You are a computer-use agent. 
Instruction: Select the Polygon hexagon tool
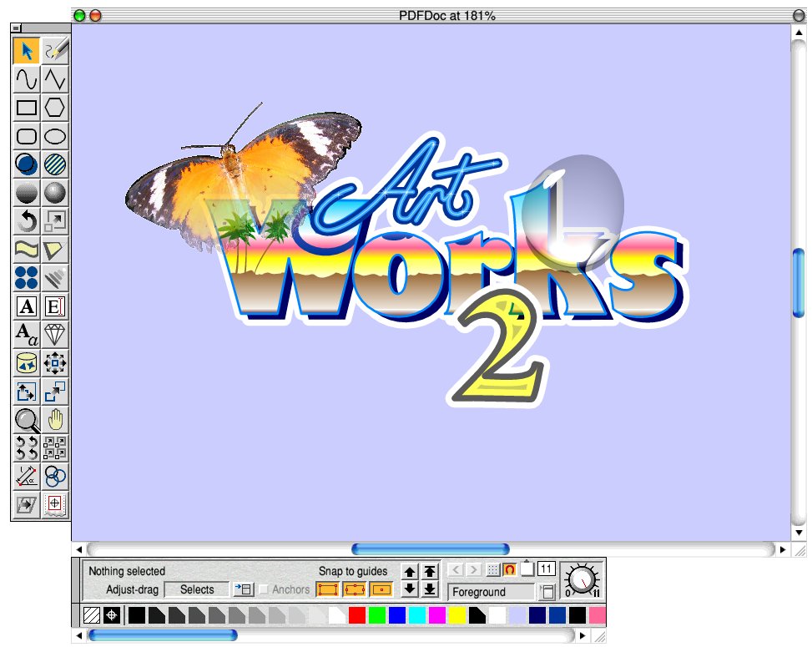tap(55, 108)
